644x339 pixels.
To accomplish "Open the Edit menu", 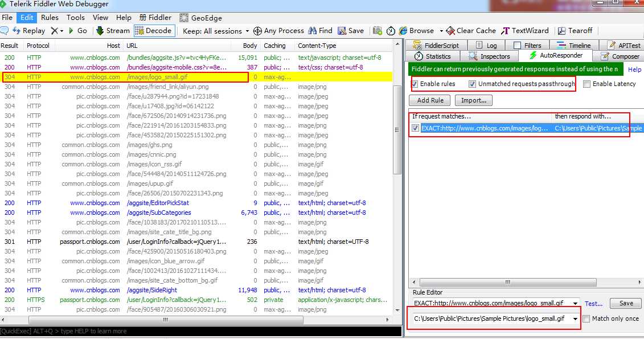I will [27, 18].
